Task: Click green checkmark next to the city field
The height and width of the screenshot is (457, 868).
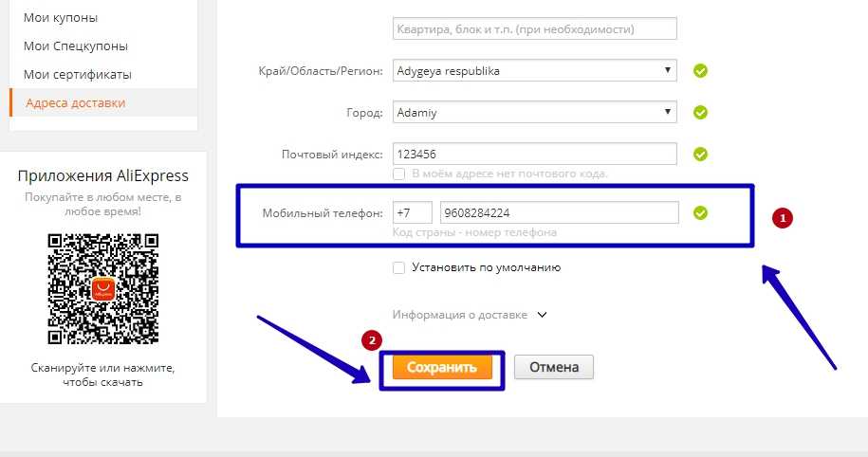Action: tap(701, 113)
